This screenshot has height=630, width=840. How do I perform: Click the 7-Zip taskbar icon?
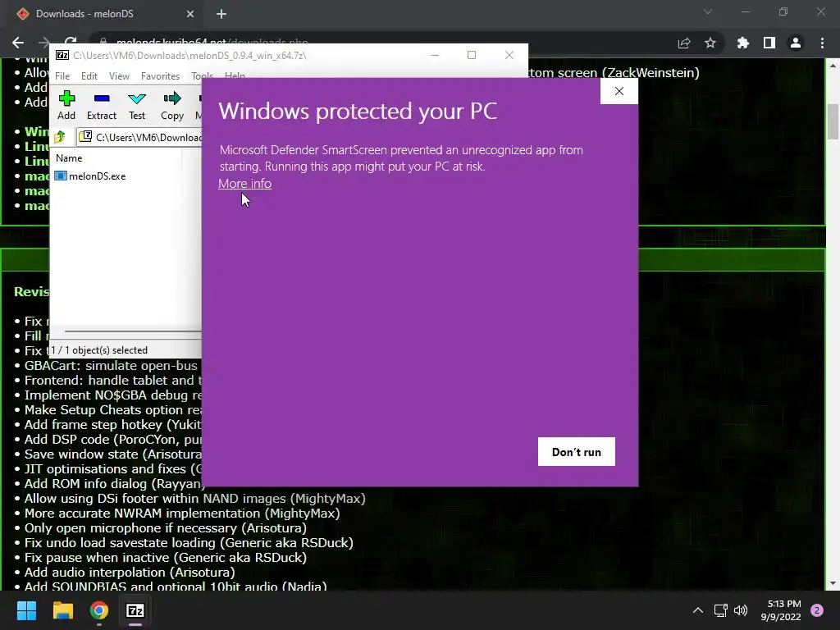pyautogui.click(x=135, y=610)
